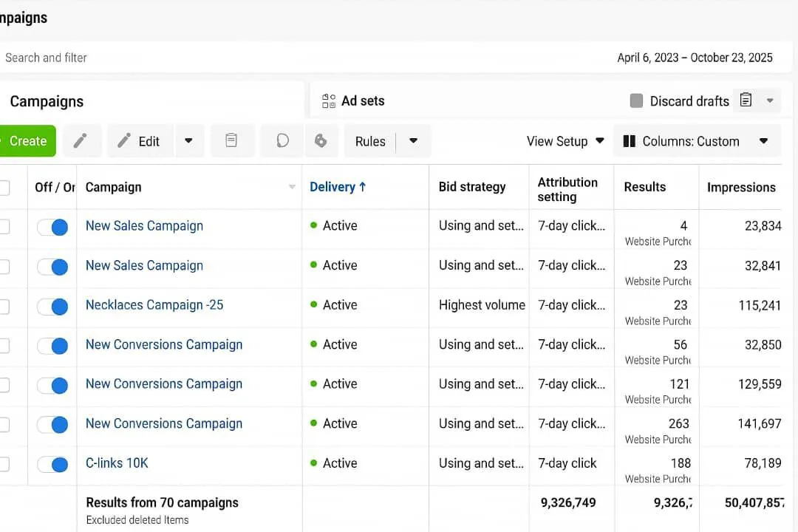Click the clipboard icon in the toolbar
Viewport: 798px width, 532px height.
(x=231, y=140)
